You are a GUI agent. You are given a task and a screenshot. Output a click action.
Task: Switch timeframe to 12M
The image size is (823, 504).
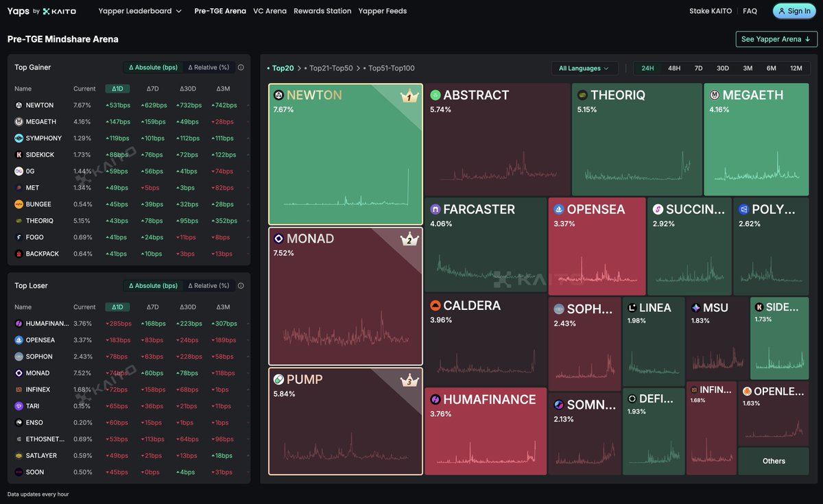[796, 69]
